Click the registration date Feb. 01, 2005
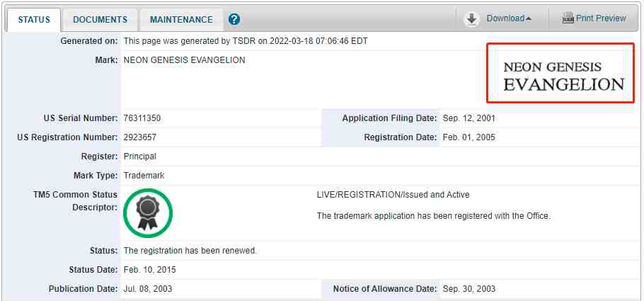The height and width of the screenshot is (301, 644). (468, 137)
